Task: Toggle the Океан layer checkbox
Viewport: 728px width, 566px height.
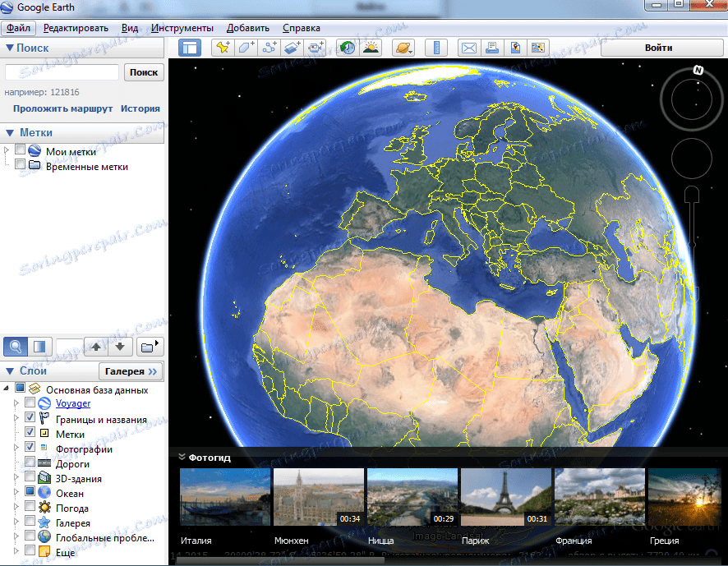Action: (x=30, y=490)
